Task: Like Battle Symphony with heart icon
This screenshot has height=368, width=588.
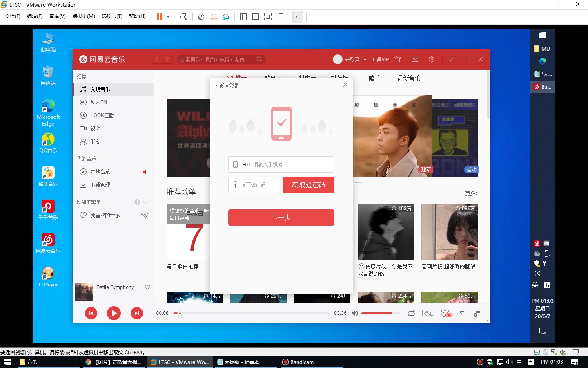Action: 147,287
